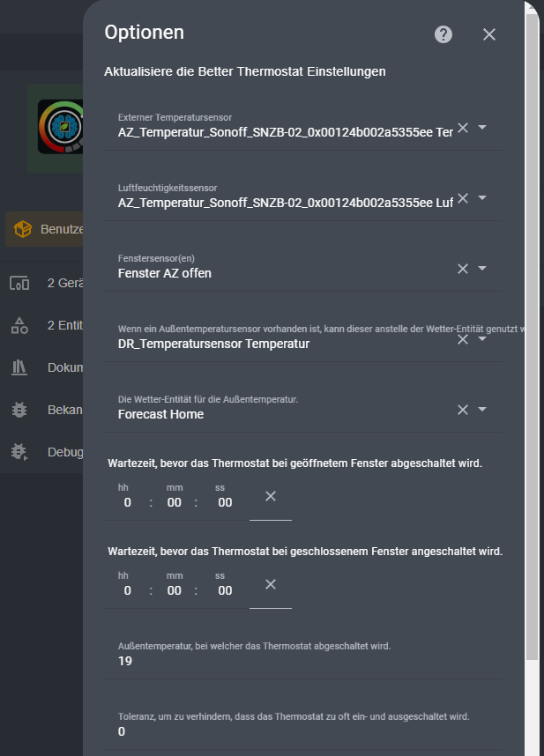Click the Better Thermostat integration logo
The width and height of the screenshot is (544, 756).
(x=60, y=128)
